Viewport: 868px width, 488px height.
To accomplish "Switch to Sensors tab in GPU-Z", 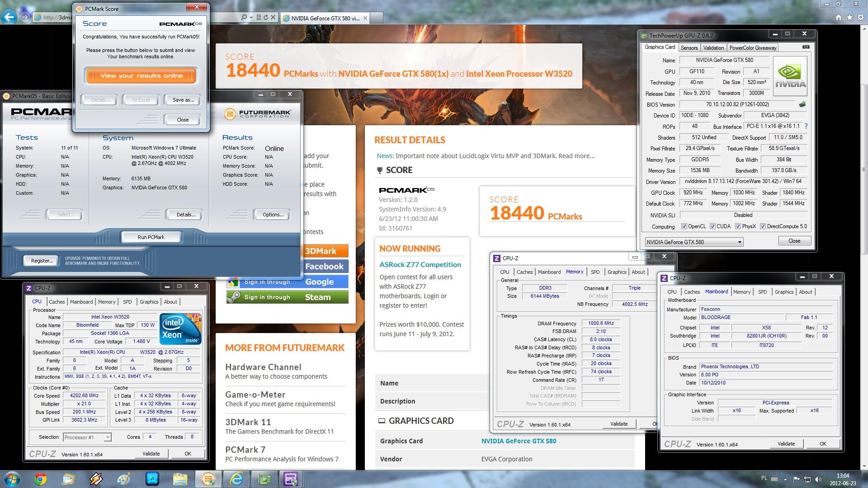I will [689, 48].
